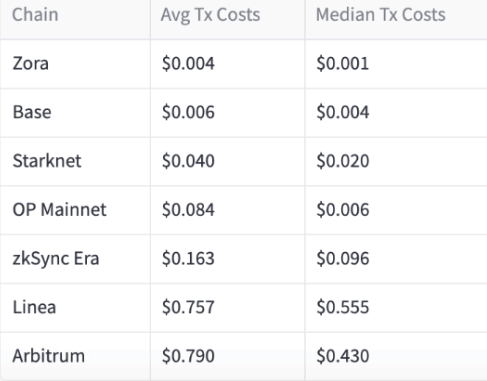Image resolution: width=487 pixels, height=381 pixels.
Task: Select Zora's average cost $0.004
Action: coord(188,63)
